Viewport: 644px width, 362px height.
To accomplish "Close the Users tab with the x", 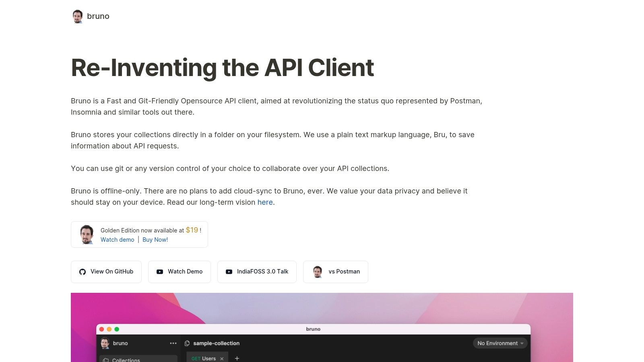I will coord(222,358).
